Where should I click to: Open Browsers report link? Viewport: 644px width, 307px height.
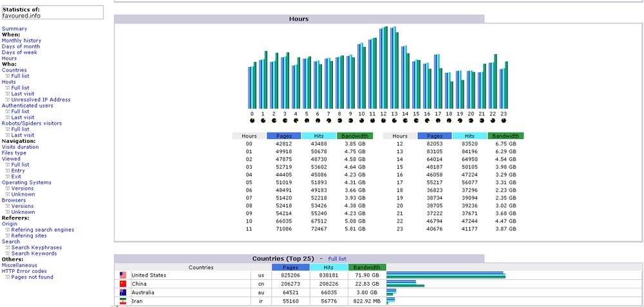[x=14, y=200]
